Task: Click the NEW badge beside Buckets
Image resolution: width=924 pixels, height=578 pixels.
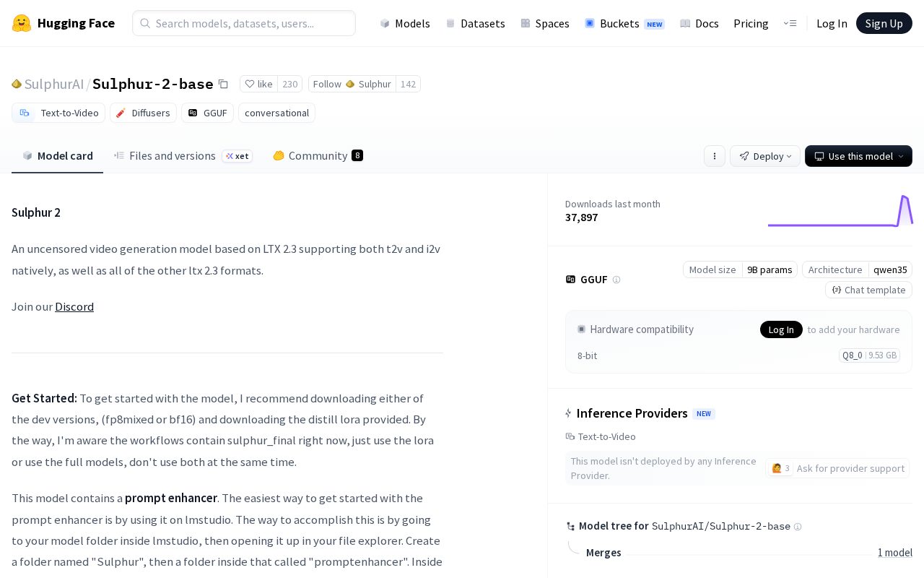Action: coord(655,24)
